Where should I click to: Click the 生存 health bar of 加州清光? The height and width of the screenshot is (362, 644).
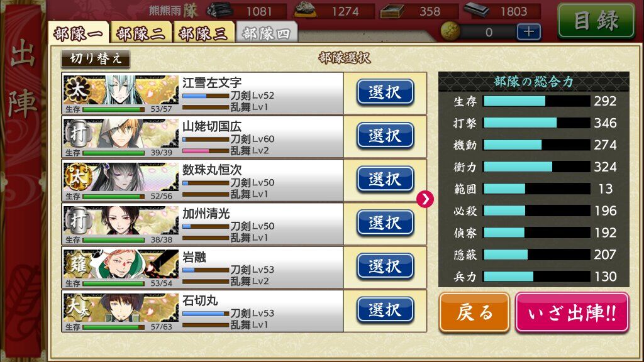click(x=114, y=239)
